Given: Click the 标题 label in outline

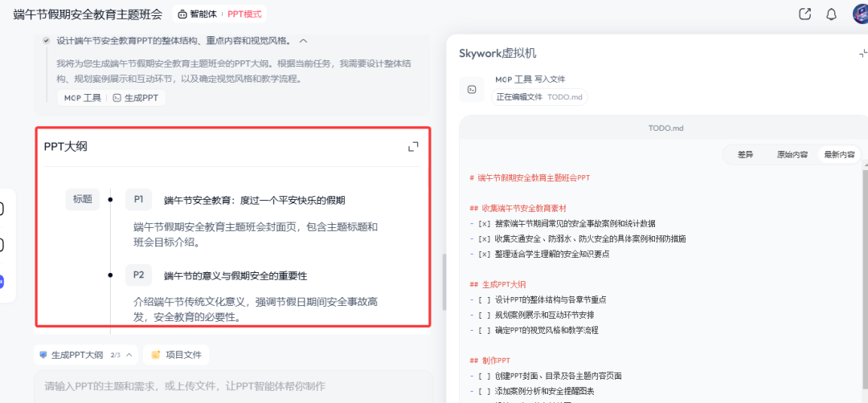Looking at the screenshot, I should 83,200.
